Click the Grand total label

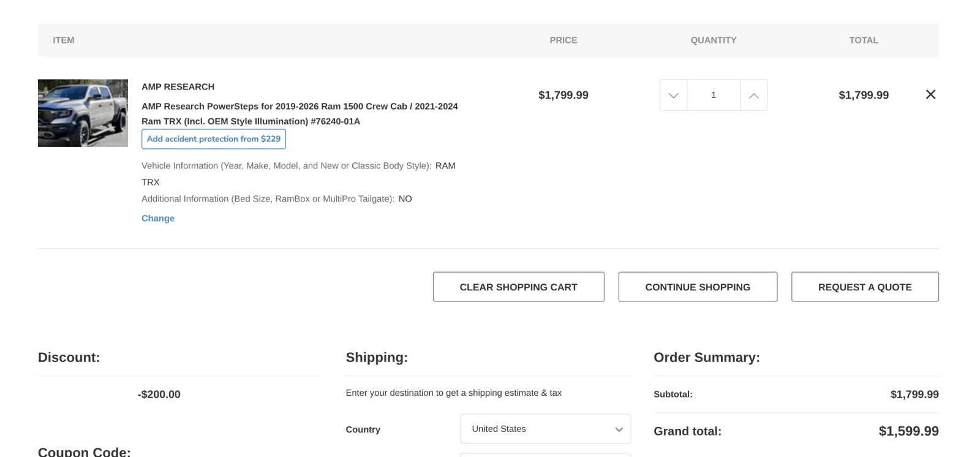687,431
